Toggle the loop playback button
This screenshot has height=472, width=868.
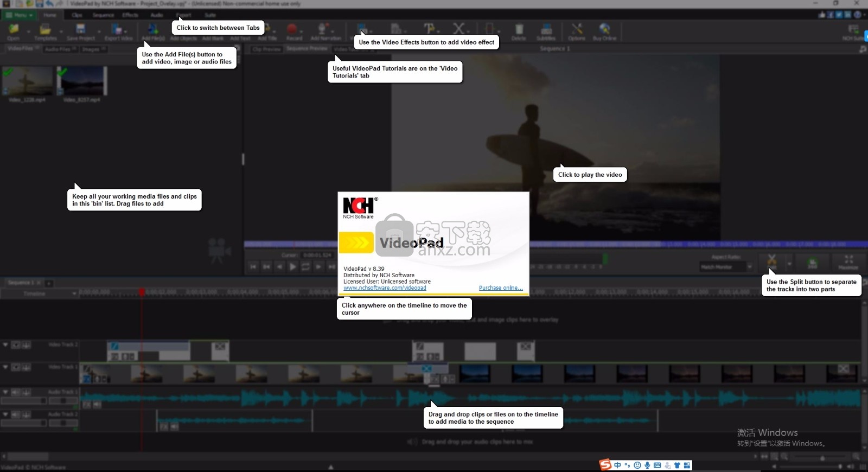point(305,266)
